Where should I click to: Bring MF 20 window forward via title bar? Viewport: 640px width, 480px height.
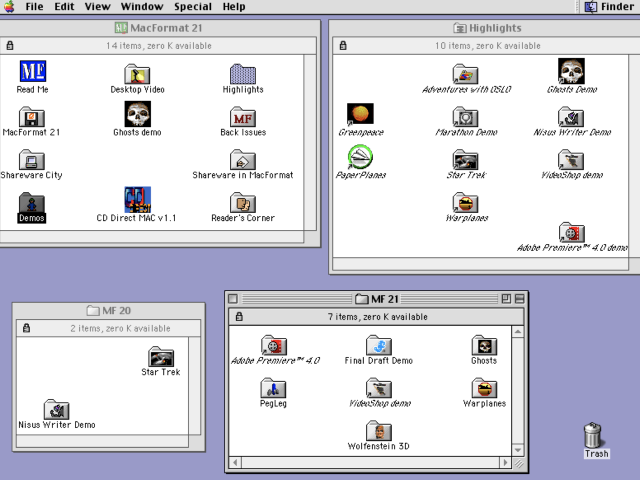pyautogui.click(x=109, y=311)
